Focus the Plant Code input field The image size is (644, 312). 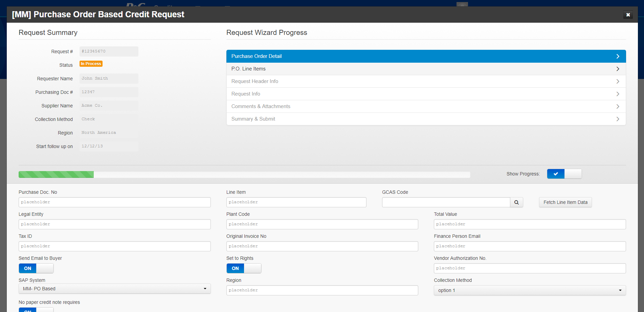click(x=322, y=224)
